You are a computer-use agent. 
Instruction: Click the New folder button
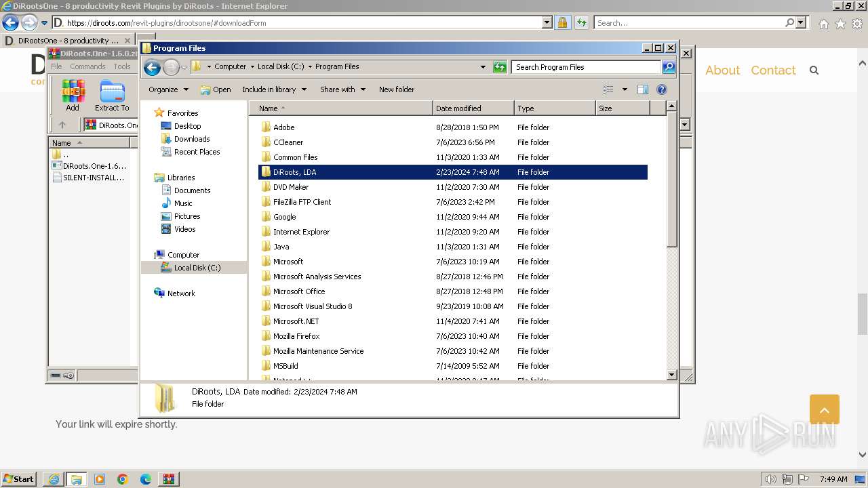pos(397,89)
